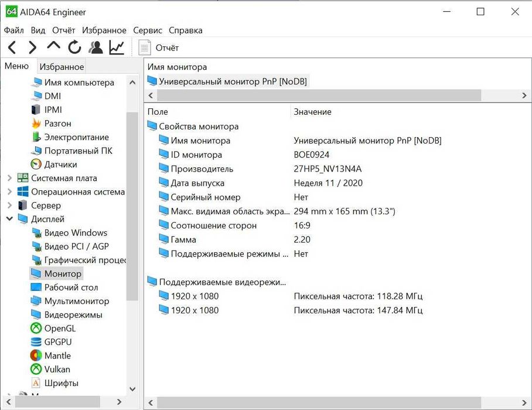Expand the Операционная система node

click(9, 192)
